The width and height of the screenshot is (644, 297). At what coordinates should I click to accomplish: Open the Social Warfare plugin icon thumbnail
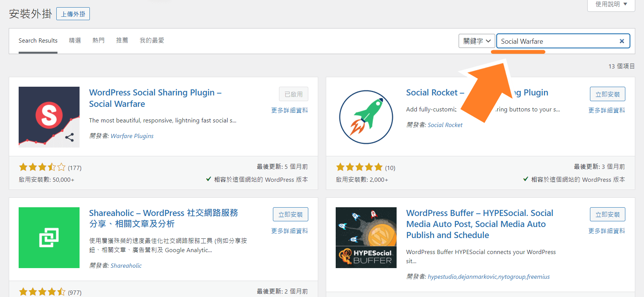(x=49, y=117)
